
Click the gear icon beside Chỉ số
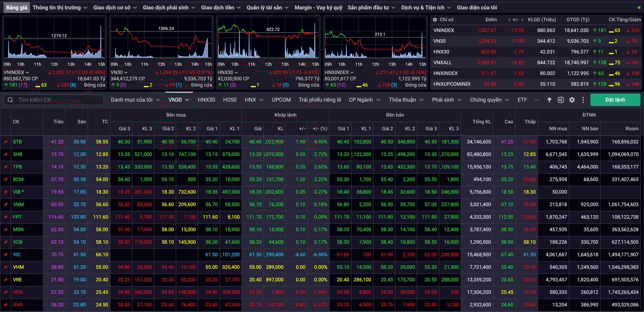coord(435,20)
